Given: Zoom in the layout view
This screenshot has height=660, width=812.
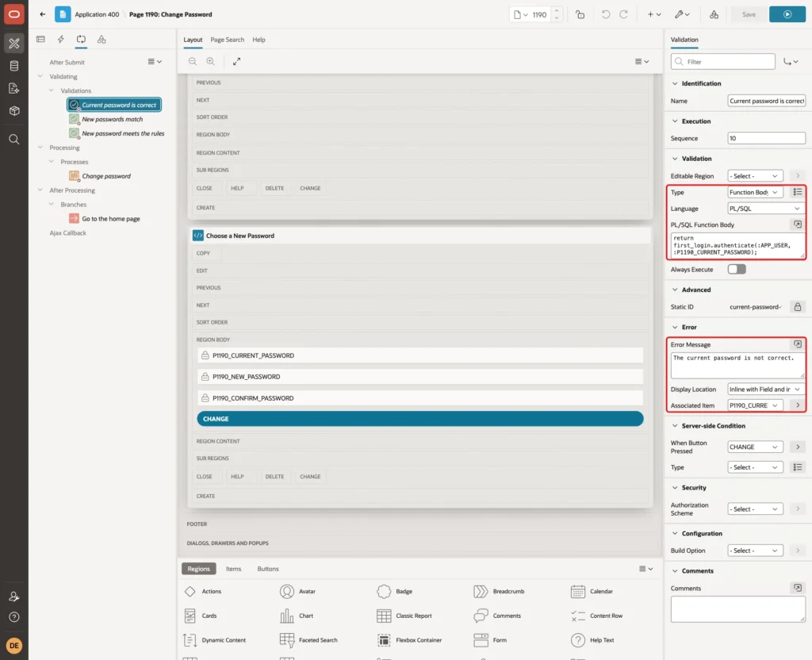Looking at the screenshot, I should click(211, 61).
